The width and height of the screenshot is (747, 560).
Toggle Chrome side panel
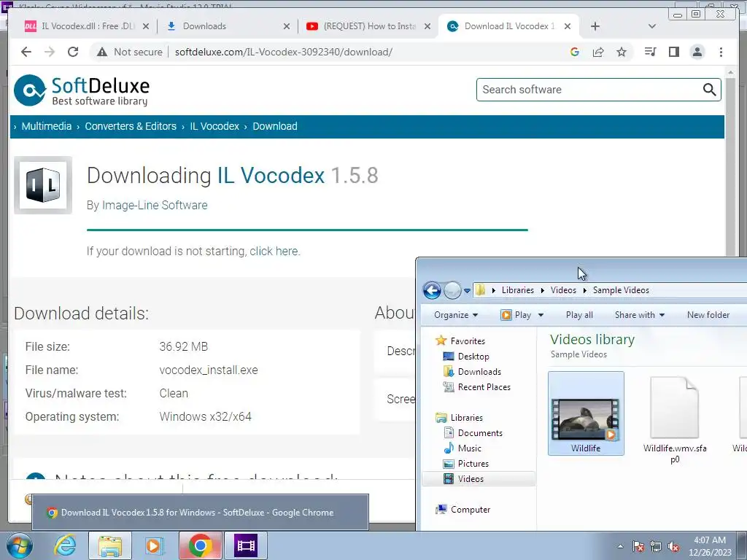point(673,52)
